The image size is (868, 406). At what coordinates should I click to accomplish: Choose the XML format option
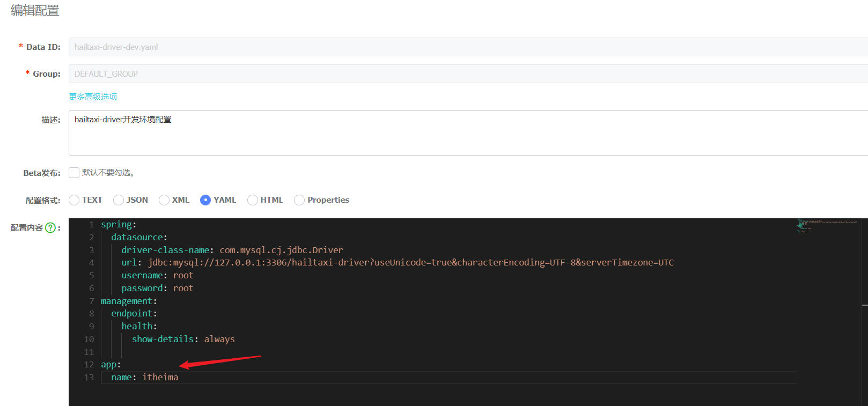tap(164, 200)
